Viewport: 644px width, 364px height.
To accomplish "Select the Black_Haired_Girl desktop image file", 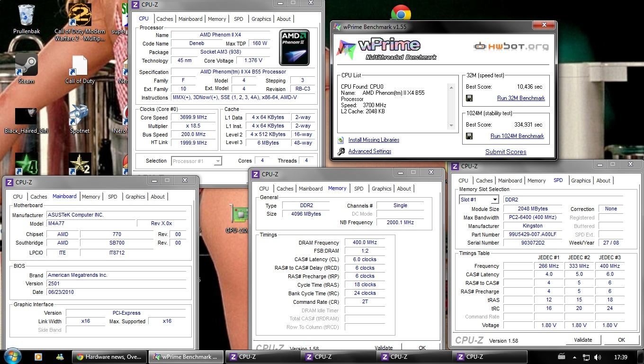I will coord(26,121).
